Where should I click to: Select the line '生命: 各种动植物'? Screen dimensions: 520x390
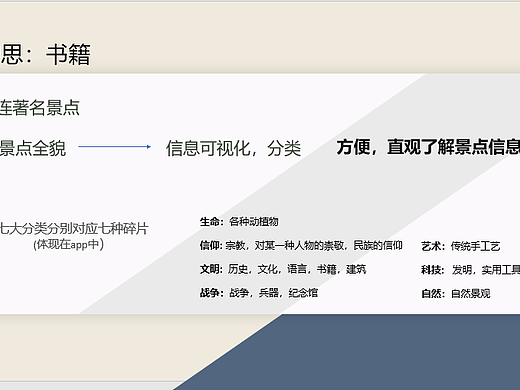tap(239, 222)
